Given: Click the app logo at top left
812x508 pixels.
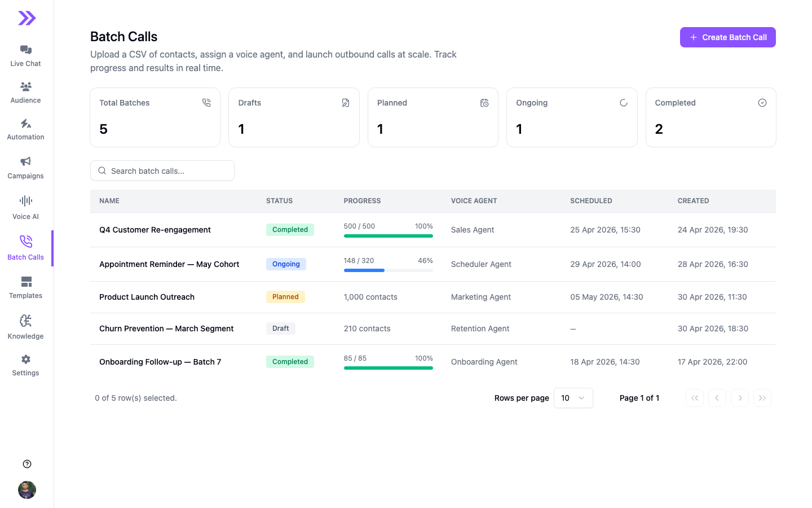Looking at the screenshot, I should (x=27, y=18).
